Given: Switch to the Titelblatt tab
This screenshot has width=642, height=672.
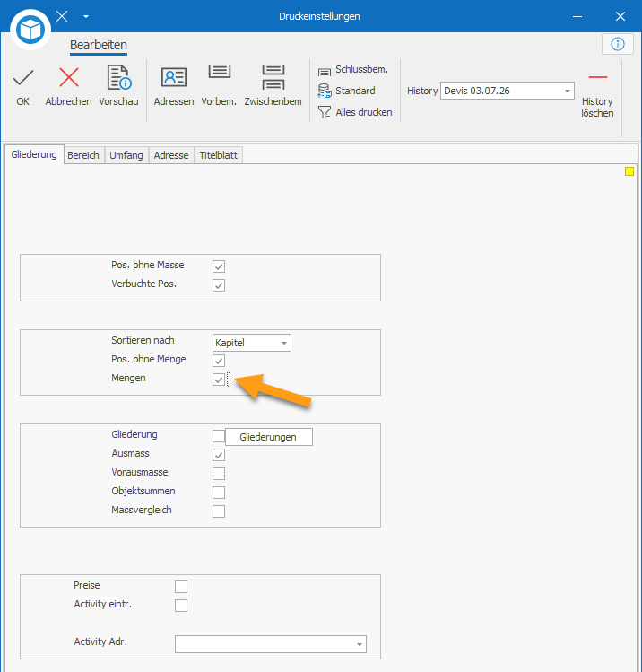Looking at the screenshot, I should pyautogui.click(x=219, y=155).
